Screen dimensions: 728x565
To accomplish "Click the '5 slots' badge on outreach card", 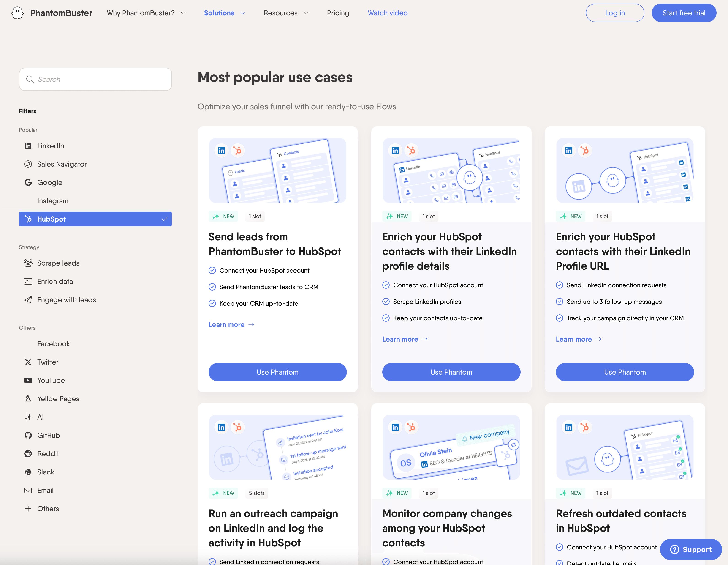I will coord(257,493).
